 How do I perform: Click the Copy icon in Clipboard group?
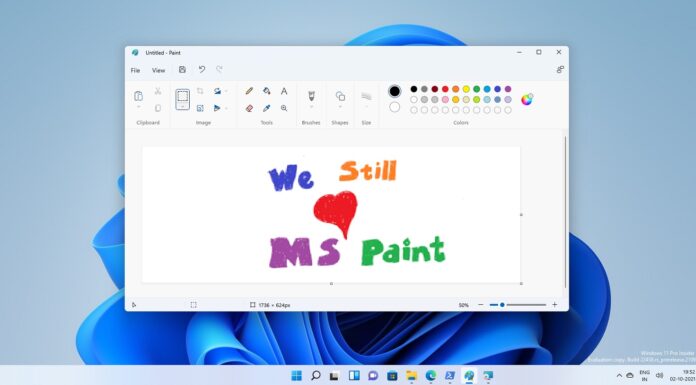point(158,108)
